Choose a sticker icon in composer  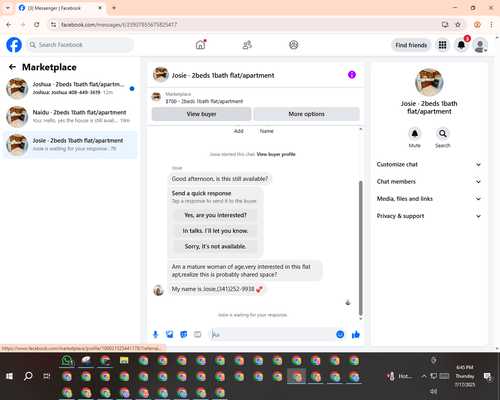click(x=183, y=334)
